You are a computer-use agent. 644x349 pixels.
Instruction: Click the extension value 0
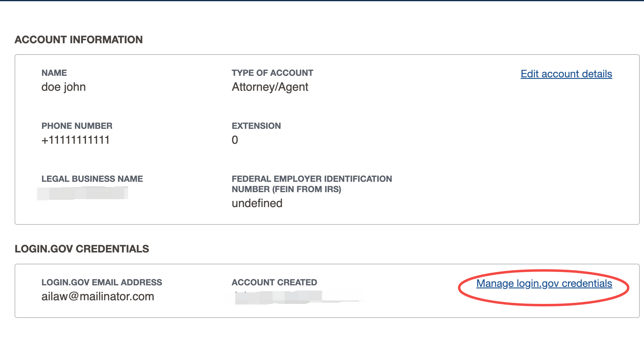click(x=235, y=140)
